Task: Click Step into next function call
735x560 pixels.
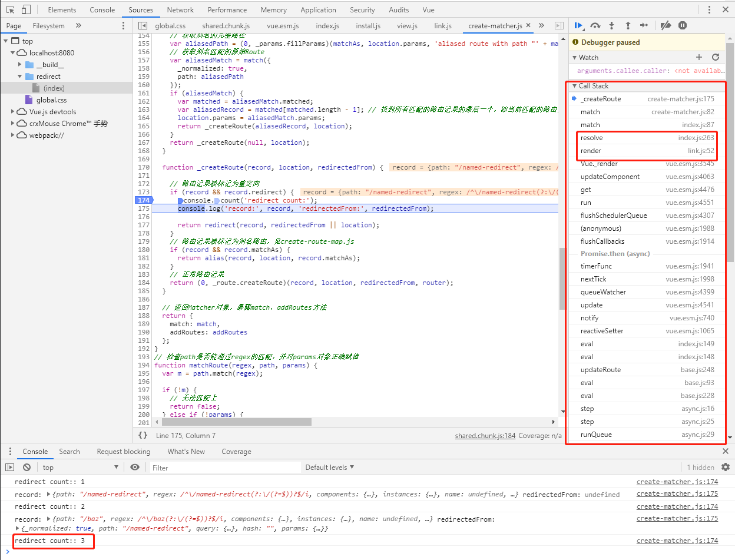Action: (x=611, y=25)
